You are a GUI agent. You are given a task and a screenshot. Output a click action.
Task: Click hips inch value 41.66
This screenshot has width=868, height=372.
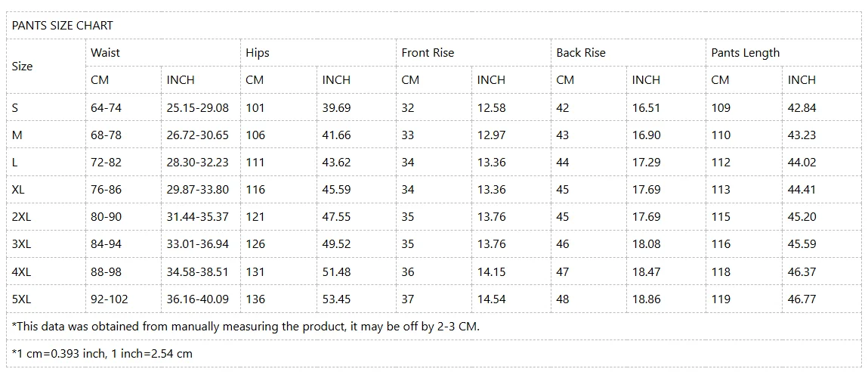[x=336, y=135]
